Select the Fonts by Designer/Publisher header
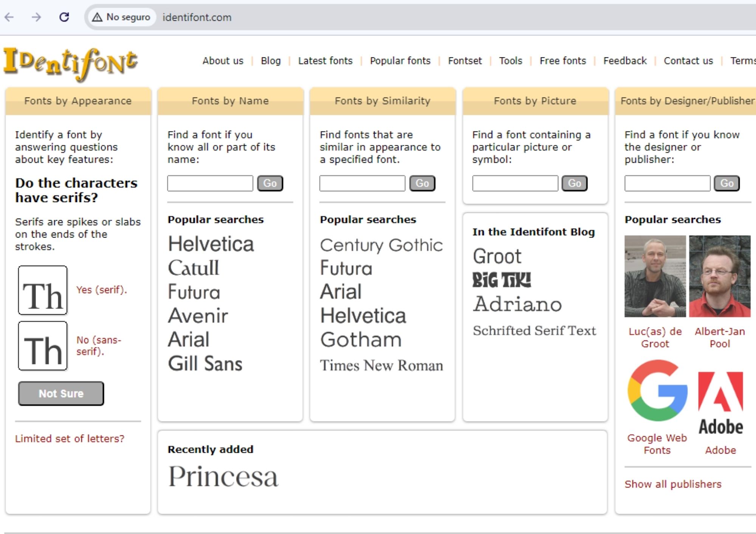 click(686, 101)
